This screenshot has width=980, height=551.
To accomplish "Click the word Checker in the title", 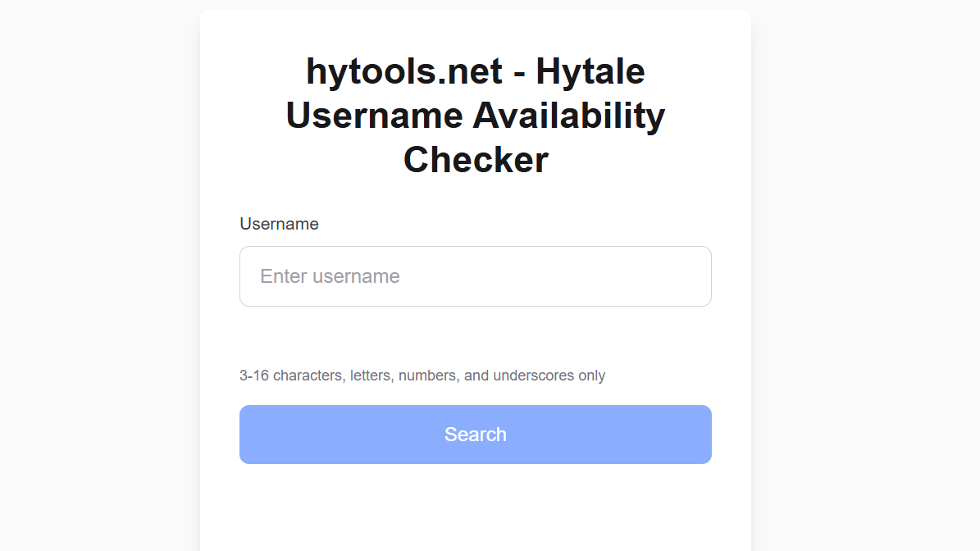I will pyautogui.click(x=475, y=159).
